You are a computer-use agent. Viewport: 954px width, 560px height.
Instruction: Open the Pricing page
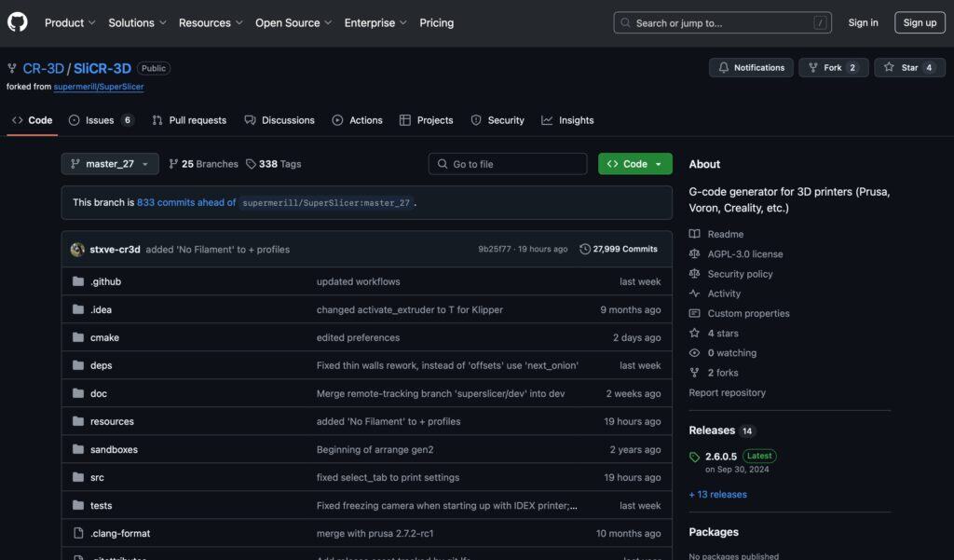click(436, 22)
